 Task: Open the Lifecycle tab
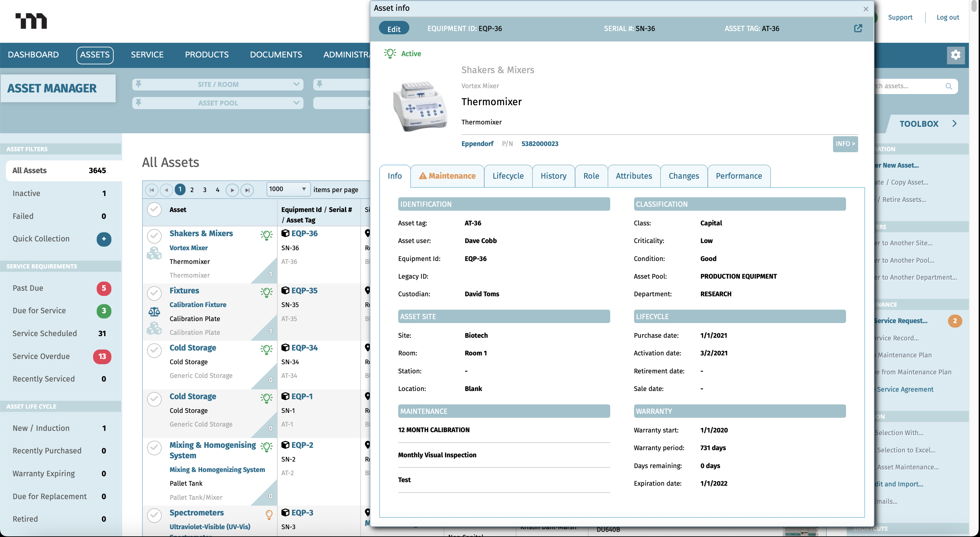508,176
